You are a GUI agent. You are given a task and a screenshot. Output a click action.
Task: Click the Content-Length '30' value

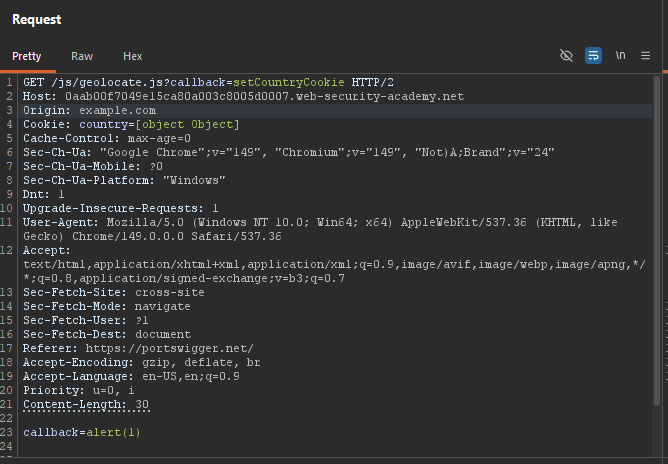click(x=142, y=405)
